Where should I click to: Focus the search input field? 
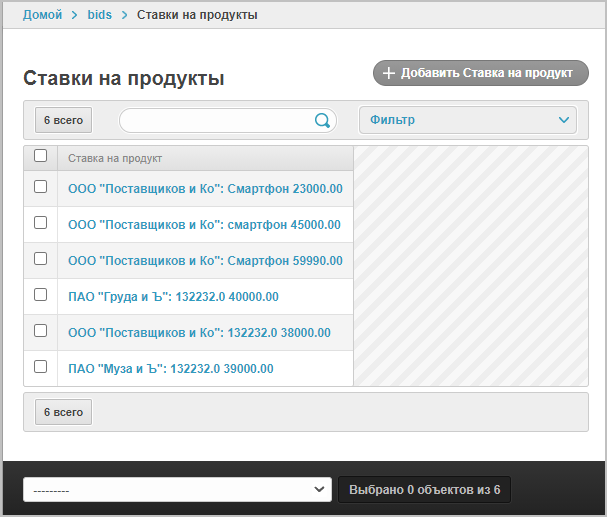[215, 121]
